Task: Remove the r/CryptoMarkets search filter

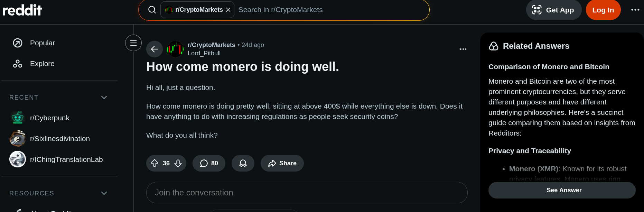Action: coord(228,10)
